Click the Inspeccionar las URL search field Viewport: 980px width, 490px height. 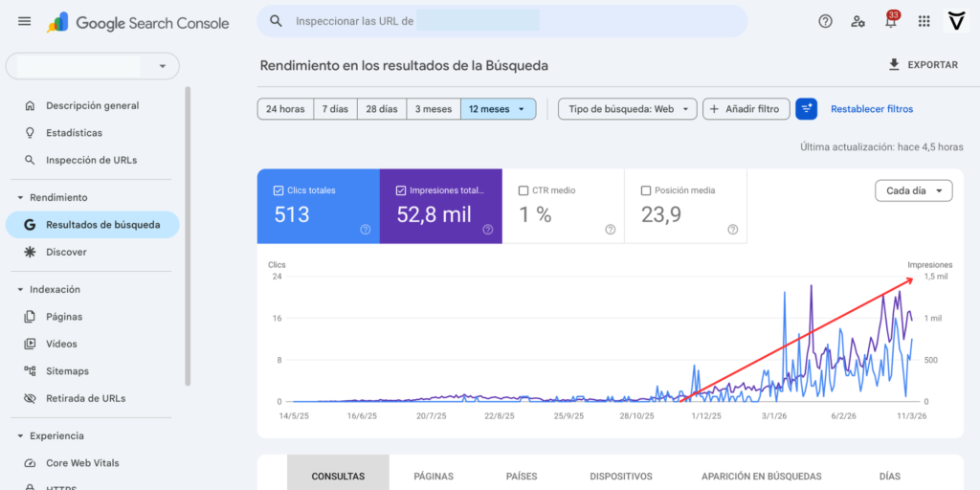coord(501,21)
